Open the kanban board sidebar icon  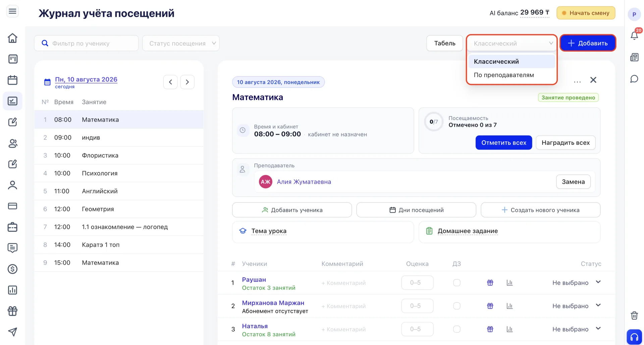tap(12, 59)
